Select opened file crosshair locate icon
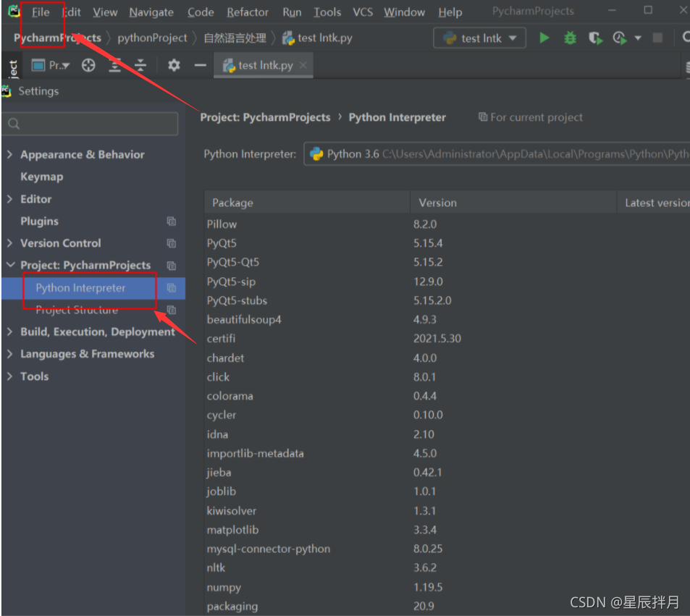This screenshot has height=616, width=690. pyautogui.click(x=88, y=65)
